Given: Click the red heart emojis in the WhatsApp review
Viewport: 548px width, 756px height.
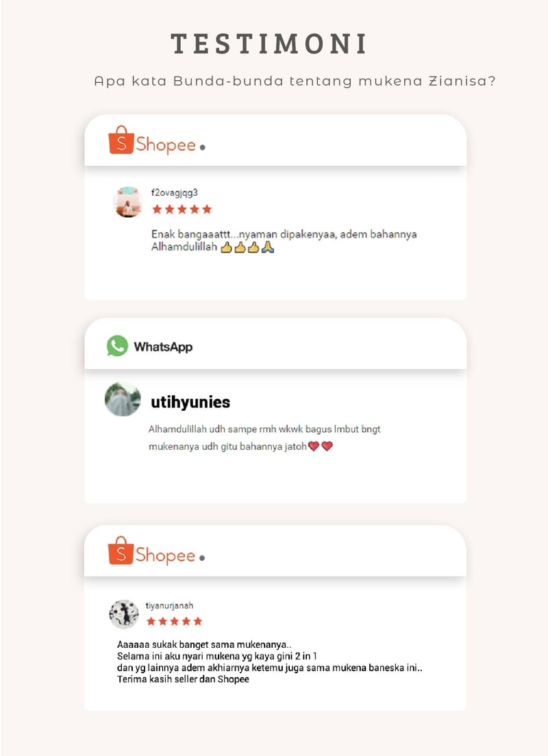Looking at the screenshot, I should 321,446.
